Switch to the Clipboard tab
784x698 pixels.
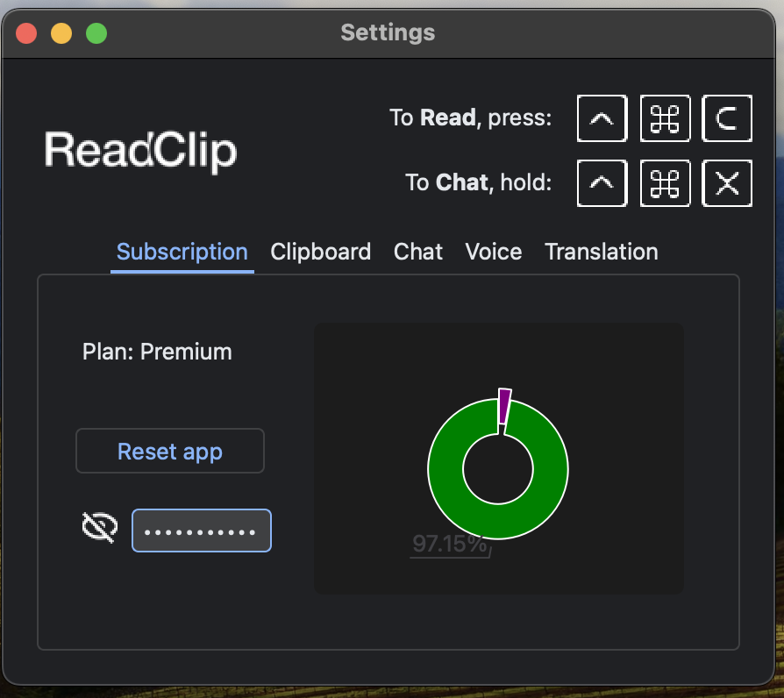tap(320, 252)
